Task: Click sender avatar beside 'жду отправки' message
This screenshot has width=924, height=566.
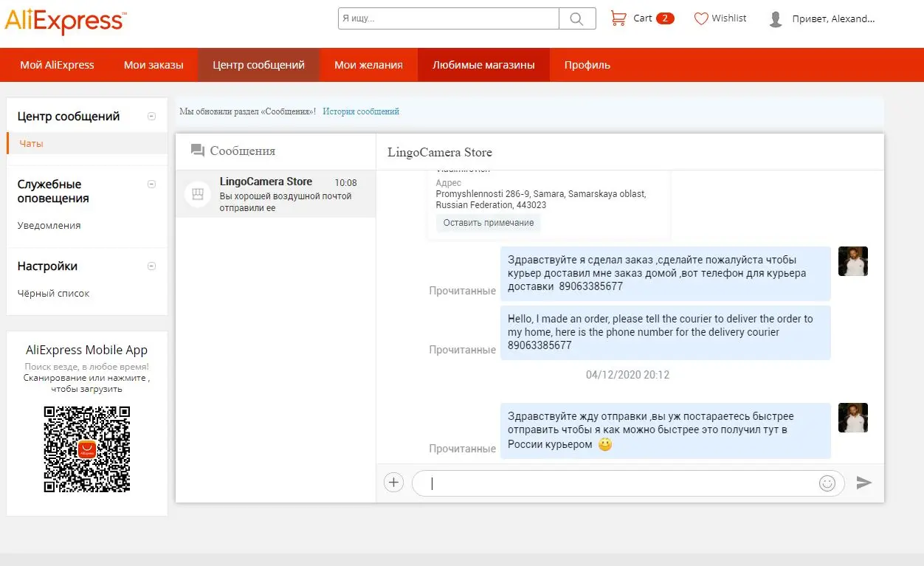Action: click(x=853, y=418)
